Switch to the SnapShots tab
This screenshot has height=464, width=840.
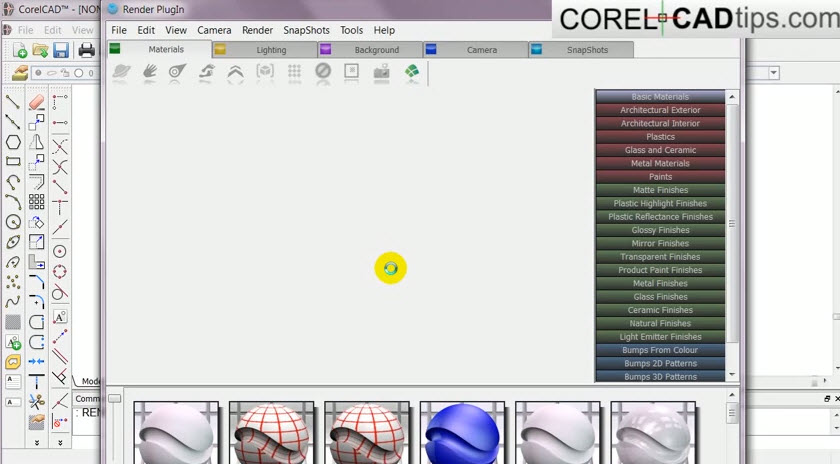pos(581,50)
